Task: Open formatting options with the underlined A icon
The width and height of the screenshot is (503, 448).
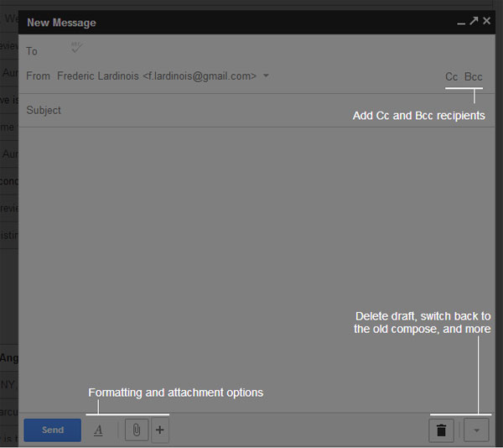Action: click(x=98, y=430)
